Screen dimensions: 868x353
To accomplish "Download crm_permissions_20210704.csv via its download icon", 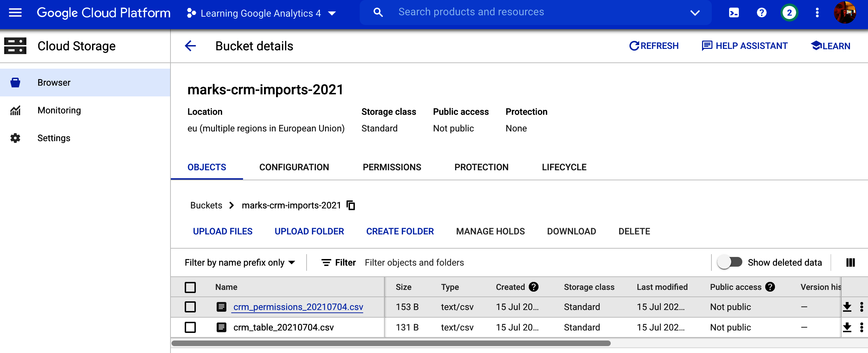I will coord(847,307).
